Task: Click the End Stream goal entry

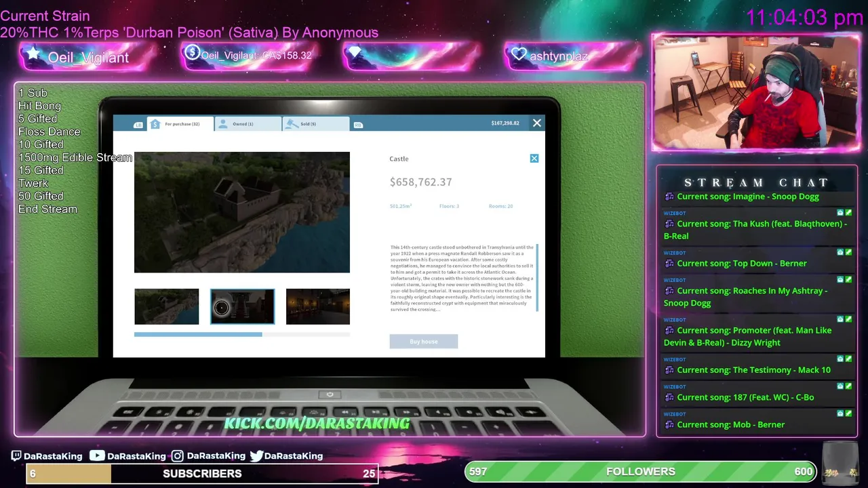Action: pos(47,209)
